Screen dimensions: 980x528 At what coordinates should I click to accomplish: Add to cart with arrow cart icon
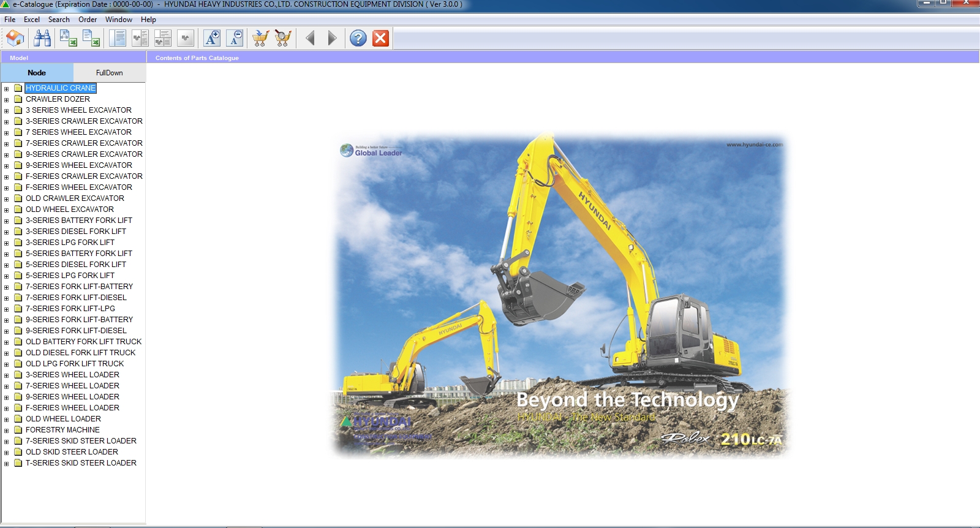click(x=260, y=39)
